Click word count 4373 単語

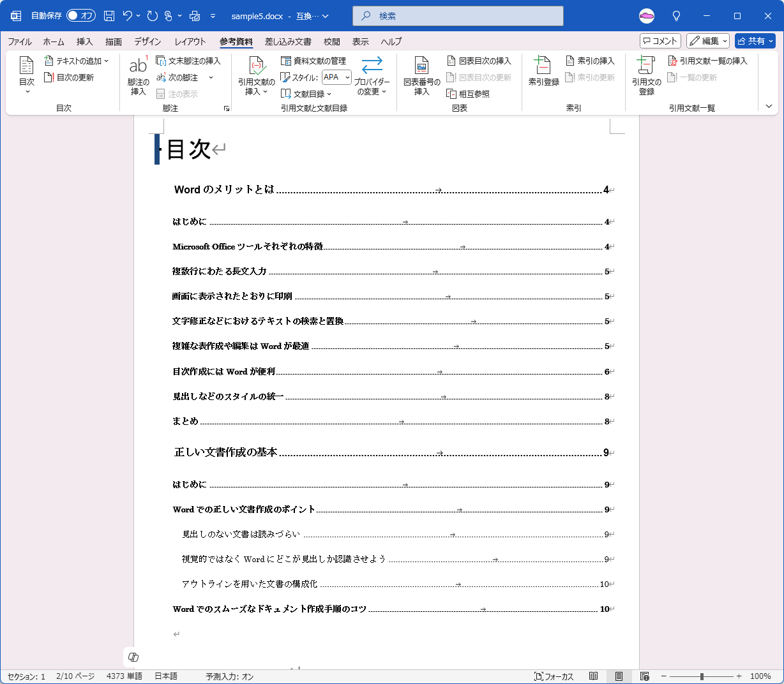pos(124,676)
